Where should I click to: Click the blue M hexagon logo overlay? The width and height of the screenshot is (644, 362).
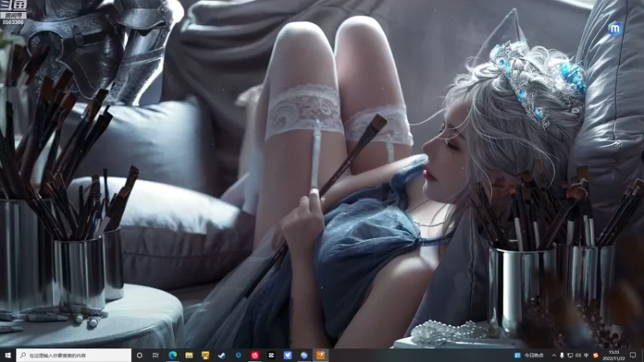(x=615, y=29)
